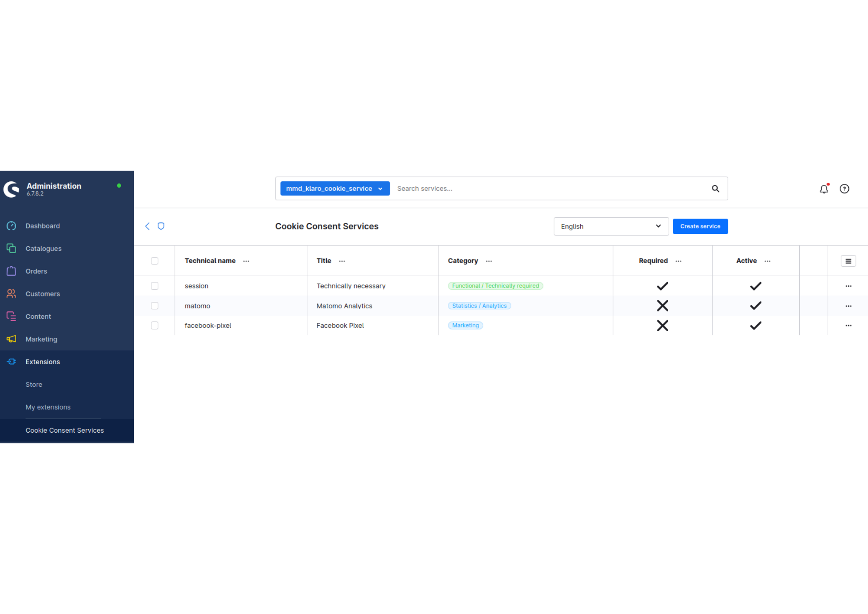Sort by Category column header
The height and width of the screenshot is (614, 868).
pyautogui.click(x=463, y=261)
